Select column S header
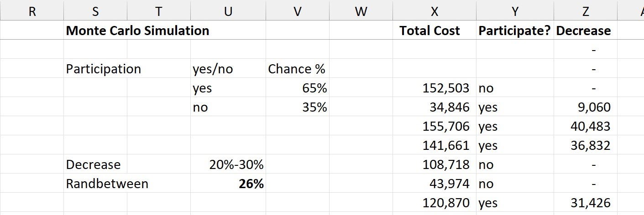This screenshot has height=215, width=644. point(95,11)
